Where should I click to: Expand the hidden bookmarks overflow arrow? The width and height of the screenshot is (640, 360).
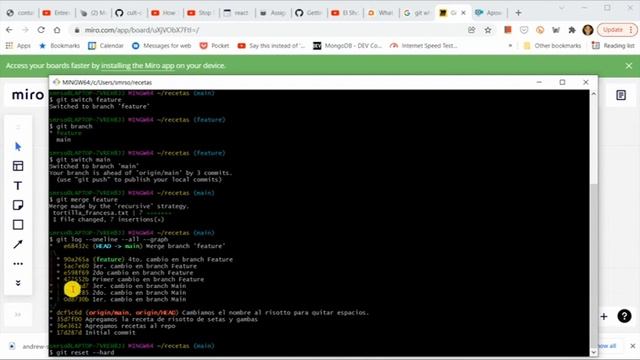click(510, 46)
